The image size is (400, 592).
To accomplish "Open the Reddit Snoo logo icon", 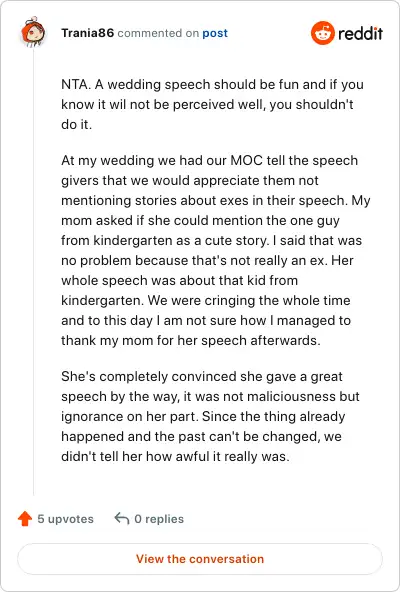I will click(323, 33).
